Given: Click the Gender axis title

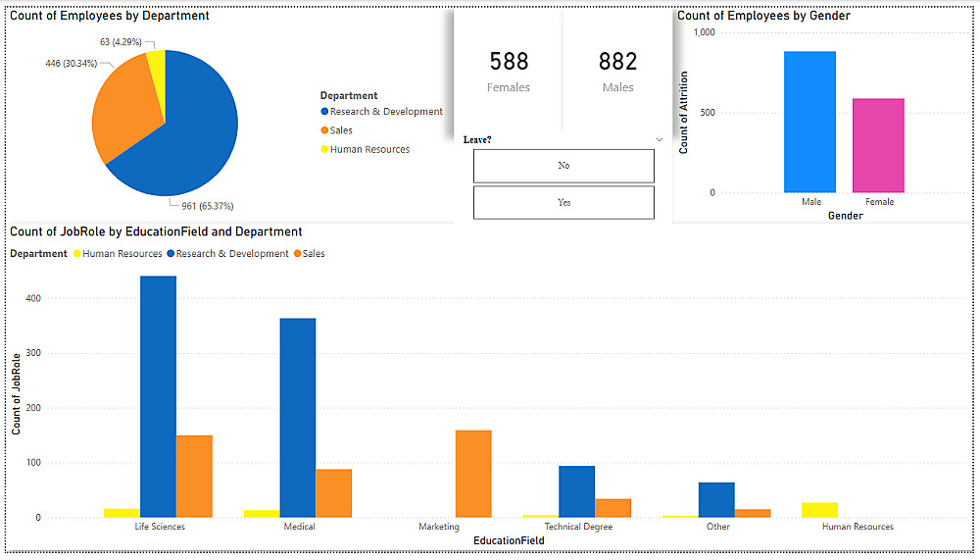Looking at the screenshot, I should click(846, 216).
